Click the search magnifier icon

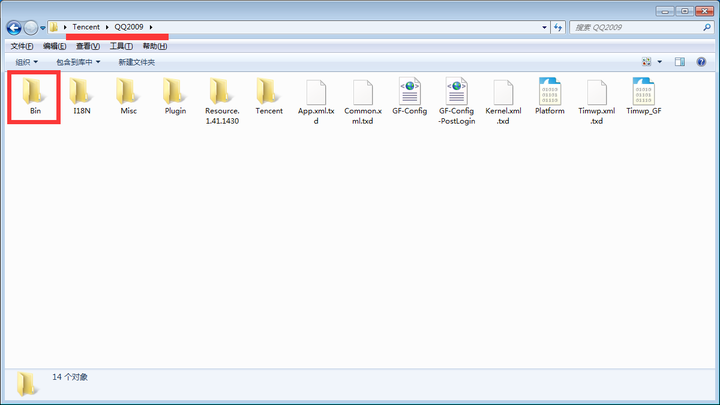707,28
